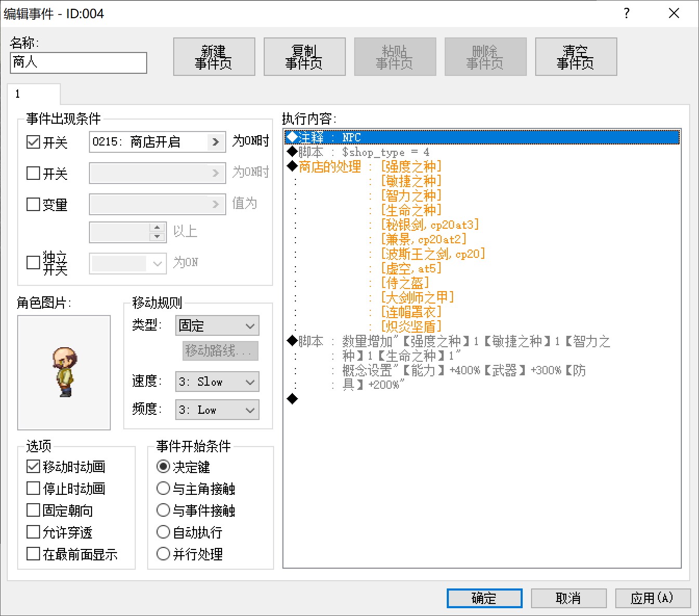The height and width of the screenshot is (616, 699).
Task: Select the 注释 : NPC command line
Action: [482, 137]
